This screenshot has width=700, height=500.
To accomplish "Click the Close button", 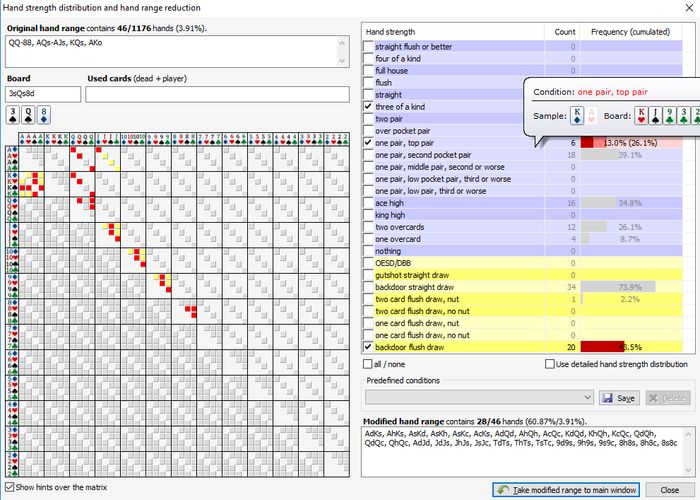I will pos(669,490).
